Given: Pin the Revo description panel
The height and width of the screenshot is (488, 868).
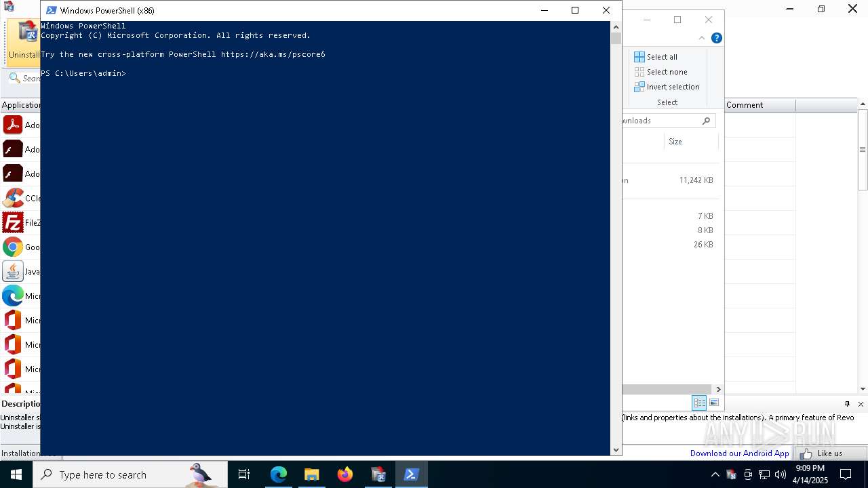Looking at the screenshot, I should click(x=847, y=404).
